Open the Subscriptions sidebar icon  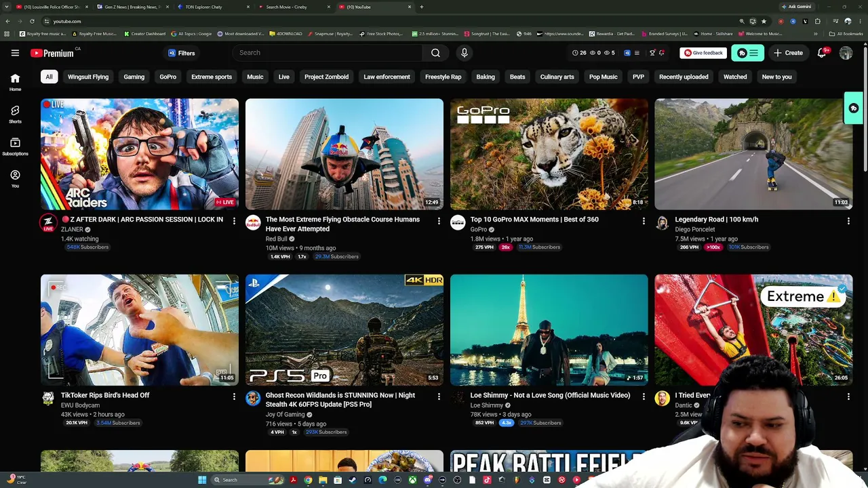(x=15, y=146)
